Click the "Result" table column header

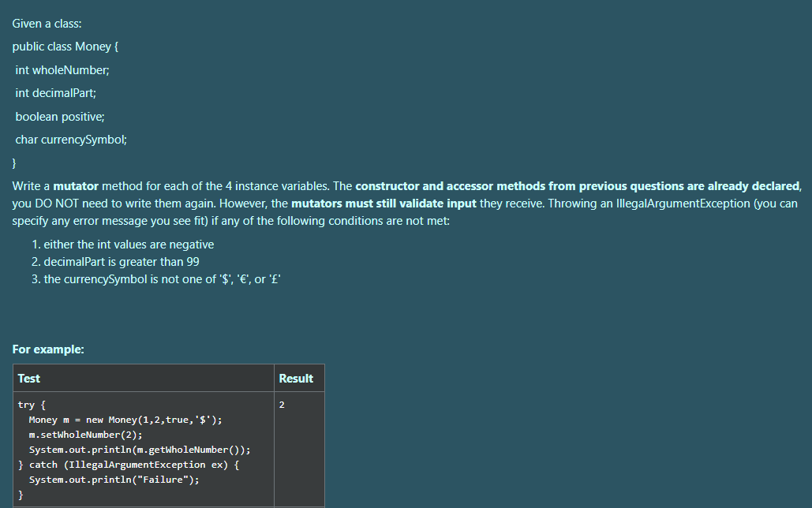tap(296, 379)
